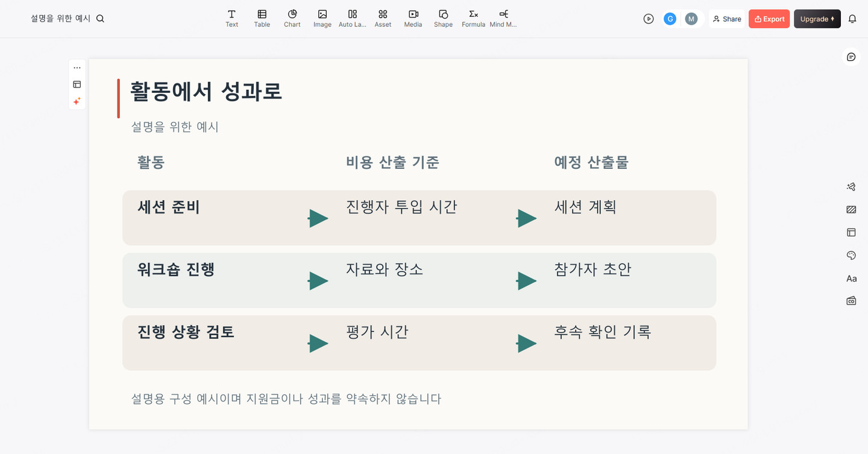
Task: Open the layout template icon in sidebar
Action: coord(851,232)
